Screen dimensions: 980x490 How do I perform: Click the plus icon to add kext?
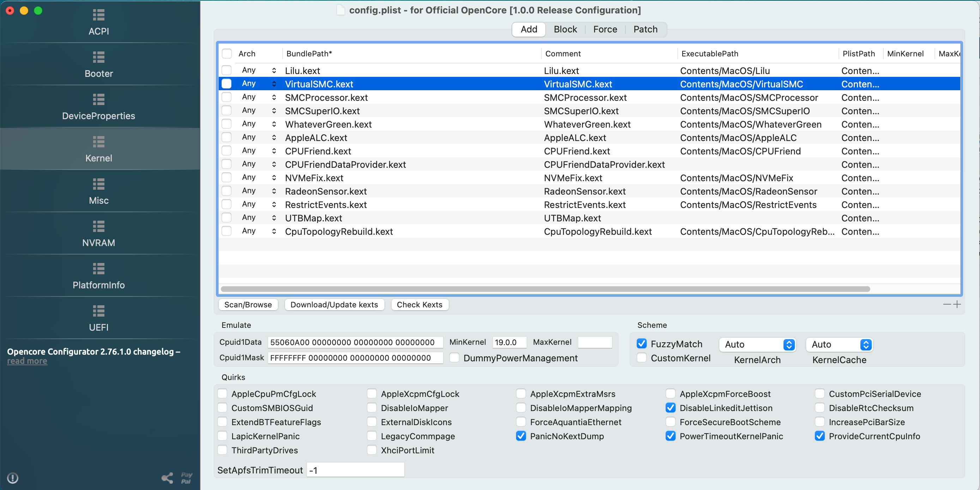pyautogui.click(x=957, y=304)
